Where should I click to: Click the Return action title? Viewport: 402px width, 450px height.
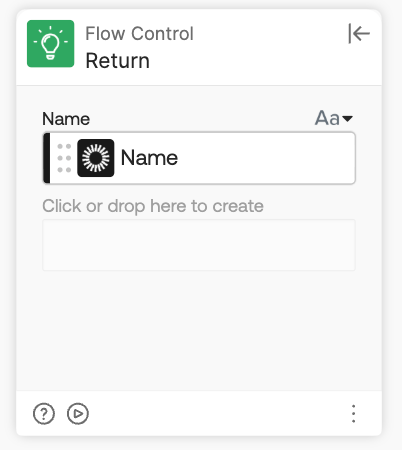[117, 61]
